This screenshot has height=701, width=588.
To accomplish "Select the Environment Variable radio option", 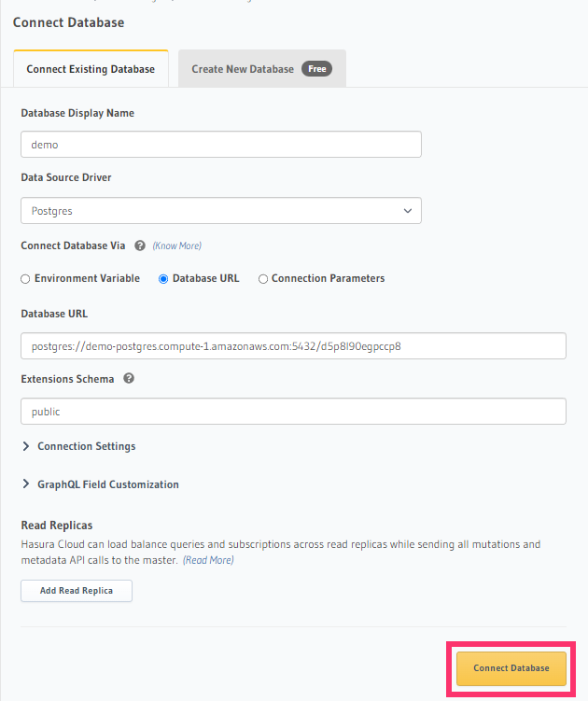I will pos(25,278).
